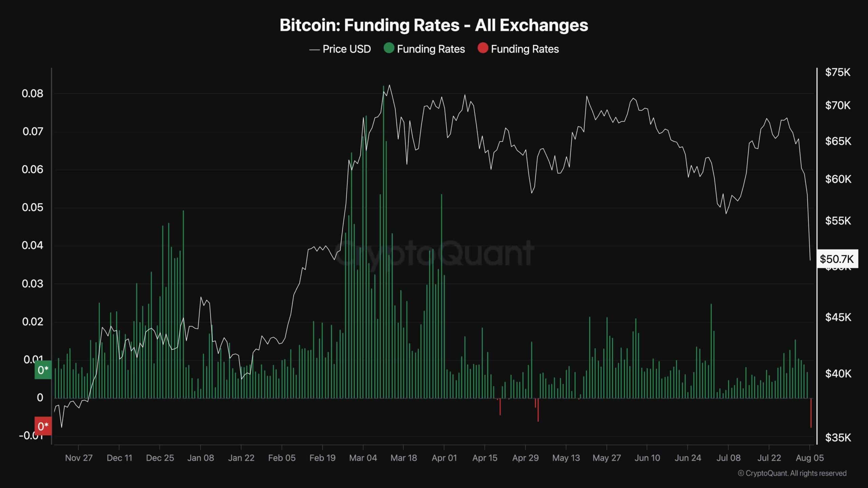
Task: Click the 0.08 funding rate axis label
Action: 33,94
